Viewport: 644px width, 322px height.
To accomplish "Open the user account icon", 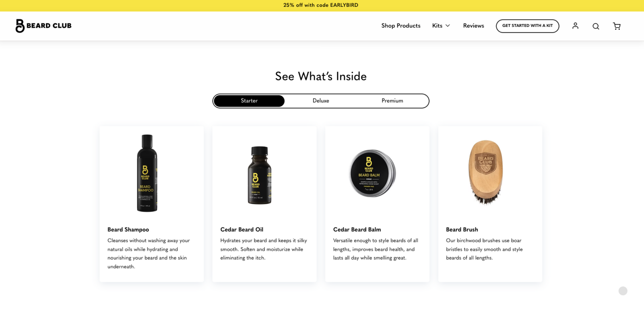I will [x=575, y=26].
